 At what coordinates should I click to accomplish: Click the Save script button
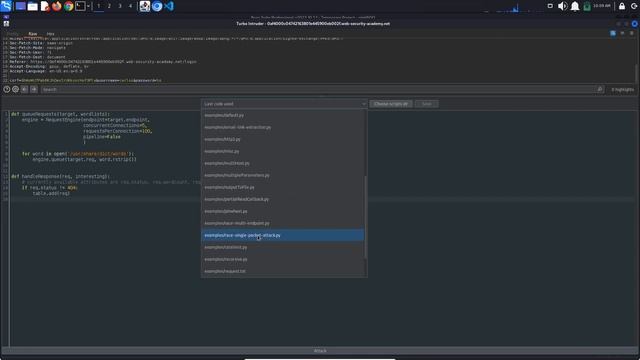[x=427, y=104]
